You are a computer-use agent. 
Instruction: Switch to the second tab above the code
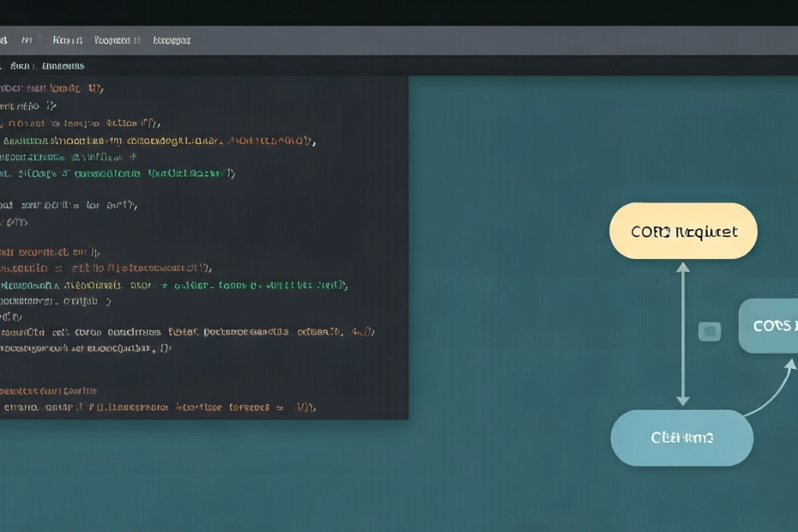click(x=63, y=66)
